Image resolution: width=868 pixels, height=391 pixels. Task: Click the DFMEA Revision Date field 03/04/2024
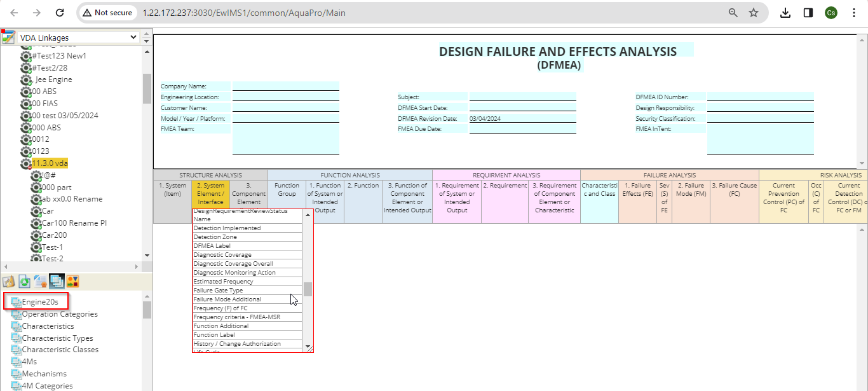click(x=523, y=118)
